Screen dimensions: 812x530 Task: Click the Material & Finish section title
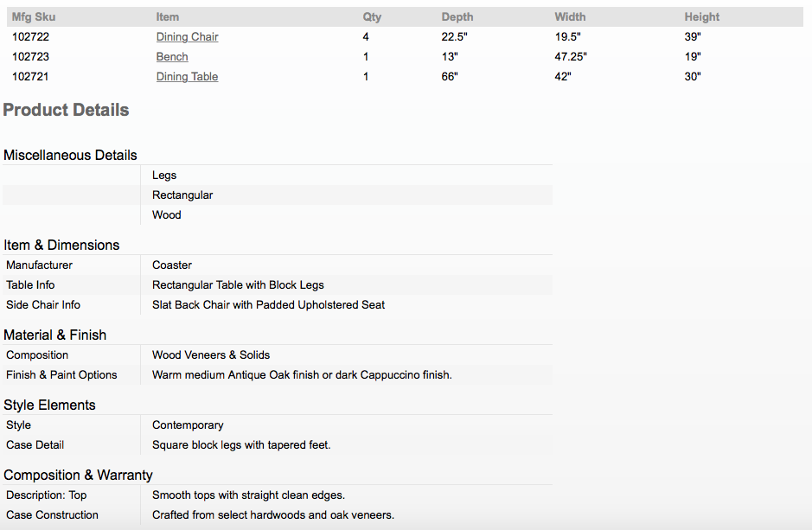tap(54, 335)
